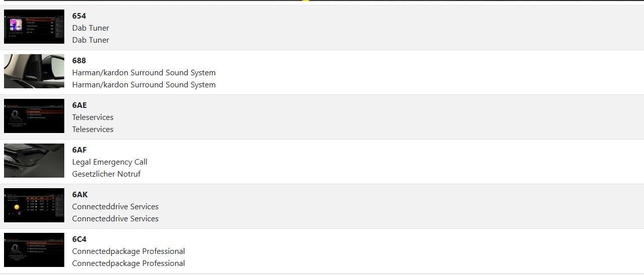Click the second Connecteddrive Services line

tap(115, 219)
